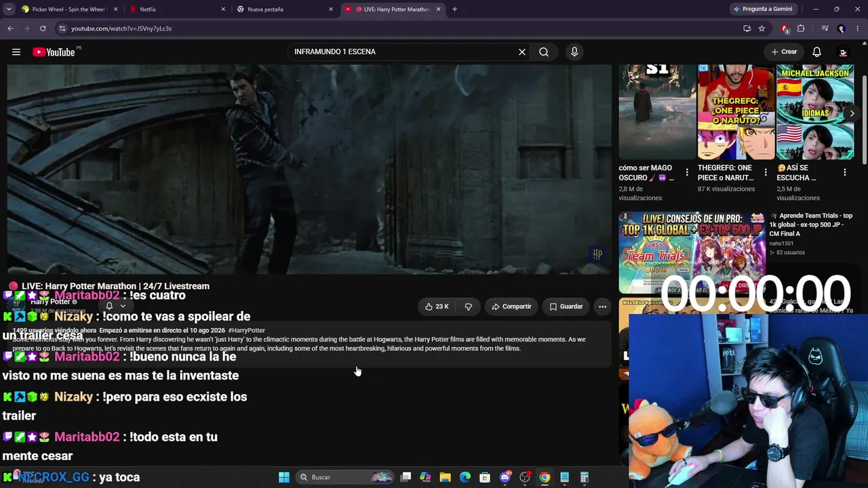Open the YouTube account avatar menu
Image resolution: width=868 pixels, height=488 pixels.
tap(843, 52)
